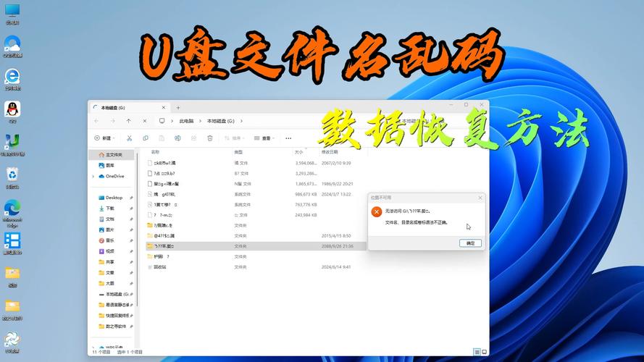This screenshot has width=644, height=362.
Task: Open 数之寻软件 folder in the sidebar
Action: pyautogui.click(x=112, y=327)
